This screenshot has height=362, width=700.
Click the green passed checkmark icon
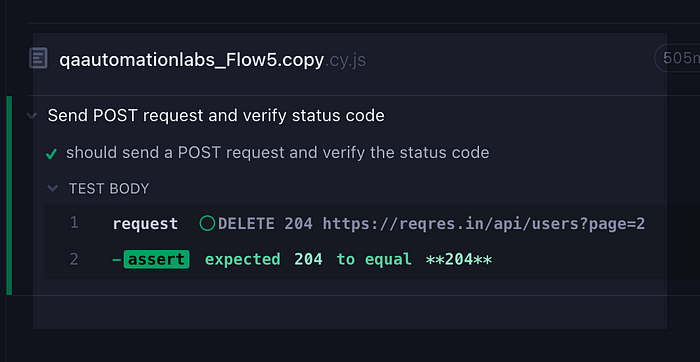(x=51, y=154)
